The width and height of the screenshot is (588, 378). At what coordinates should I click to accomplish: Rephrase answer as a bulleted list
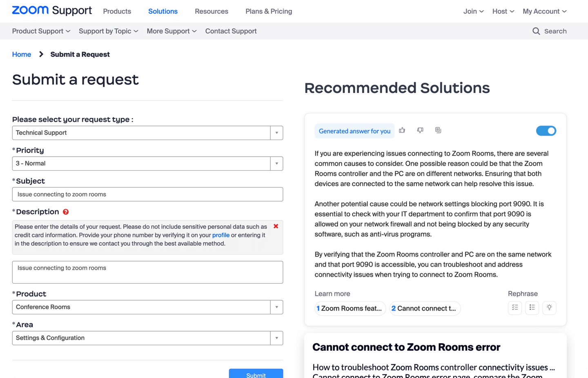point(532,307)
